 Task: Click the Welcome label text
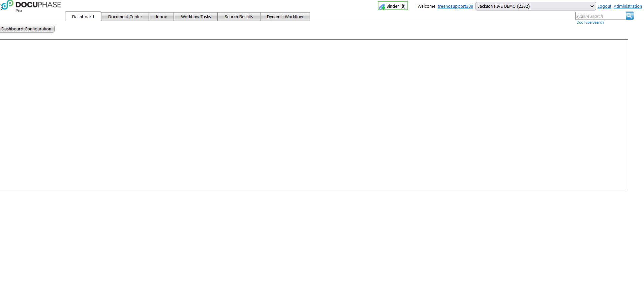(426, 6)
